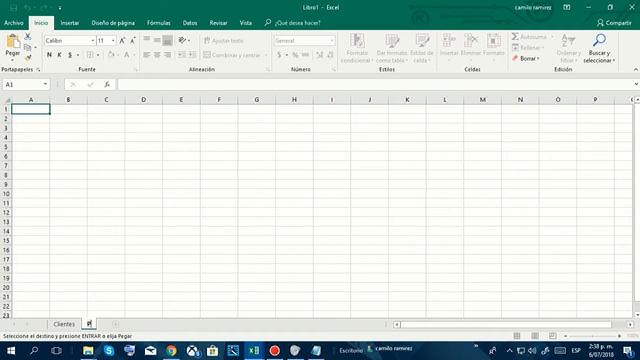Image resolution: width=640 pixels, height=360 pixels.
Task: Click the Copy icon
Action: pyautogui.click(x=28, y=47)
